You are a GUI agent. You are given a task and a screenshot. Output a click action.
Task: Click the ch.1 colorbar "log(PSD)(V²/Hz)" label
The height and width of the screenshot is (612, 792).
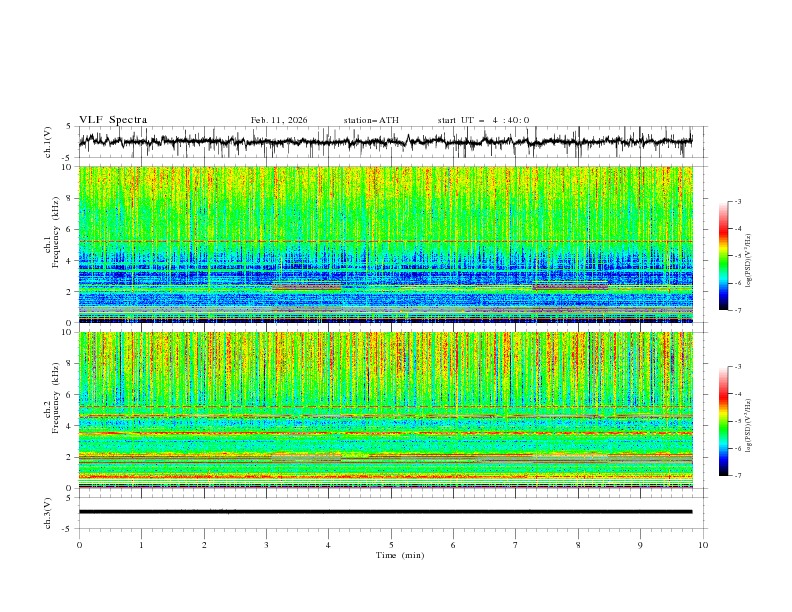tap(749, 261)
